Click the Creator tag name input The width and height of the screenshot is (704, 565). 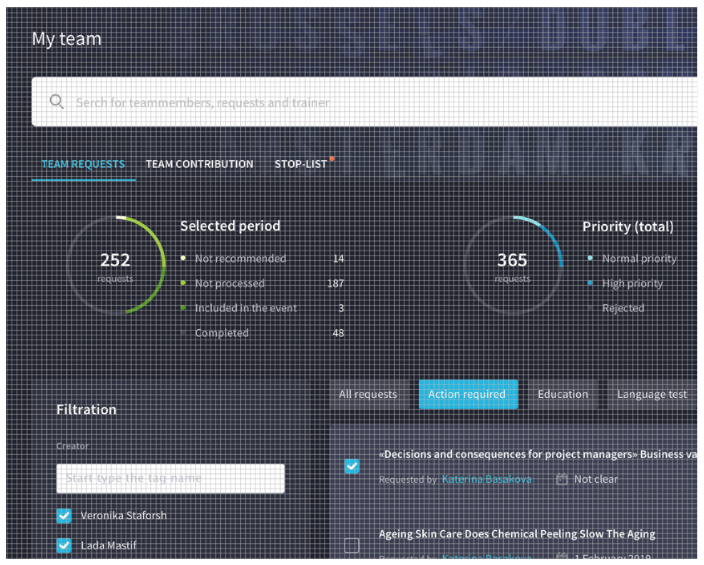[x=171, y=478]
